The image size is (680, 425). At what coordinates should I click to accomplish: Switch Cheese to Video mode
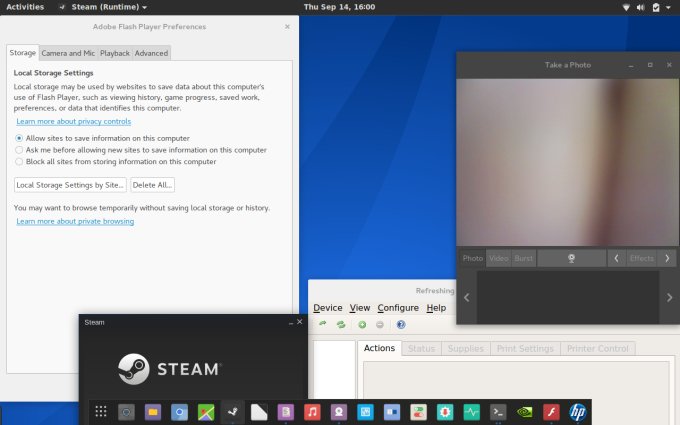(x=498, y=258)
